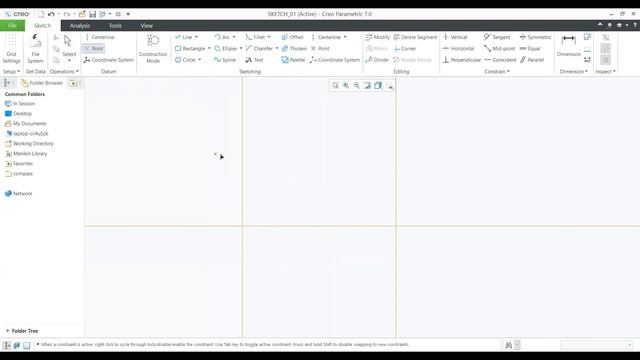This screenshot has height=360, width=640.
Task: Select the Rectangle sketch tool
Action: [190, 49]
